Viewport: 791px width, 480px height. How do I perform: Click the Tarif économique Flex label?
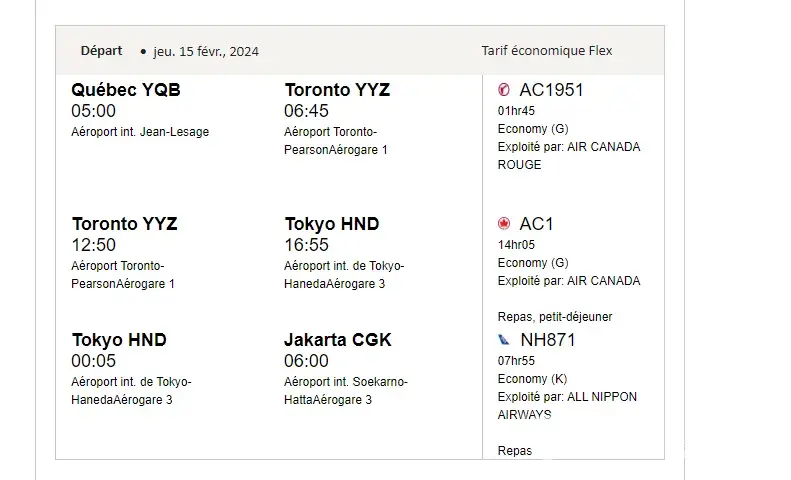tap(547, 51)
